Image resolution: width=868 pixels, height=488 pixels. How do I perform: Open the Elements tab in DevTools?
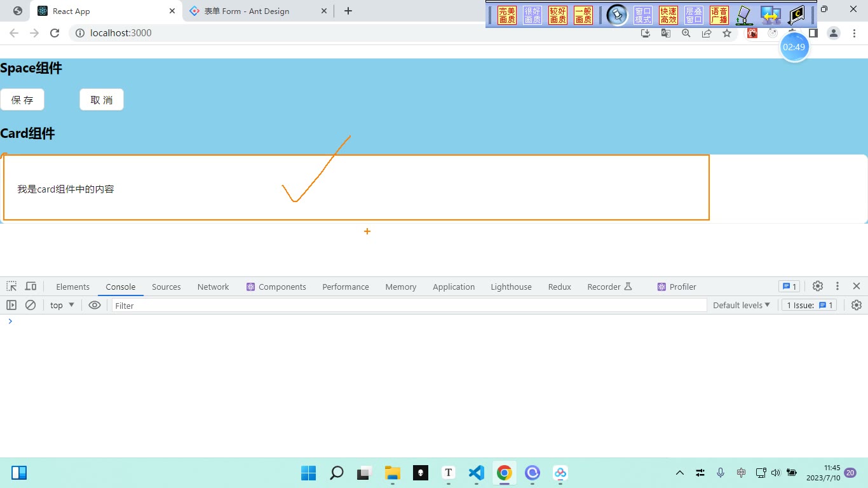tap(73, 287)
